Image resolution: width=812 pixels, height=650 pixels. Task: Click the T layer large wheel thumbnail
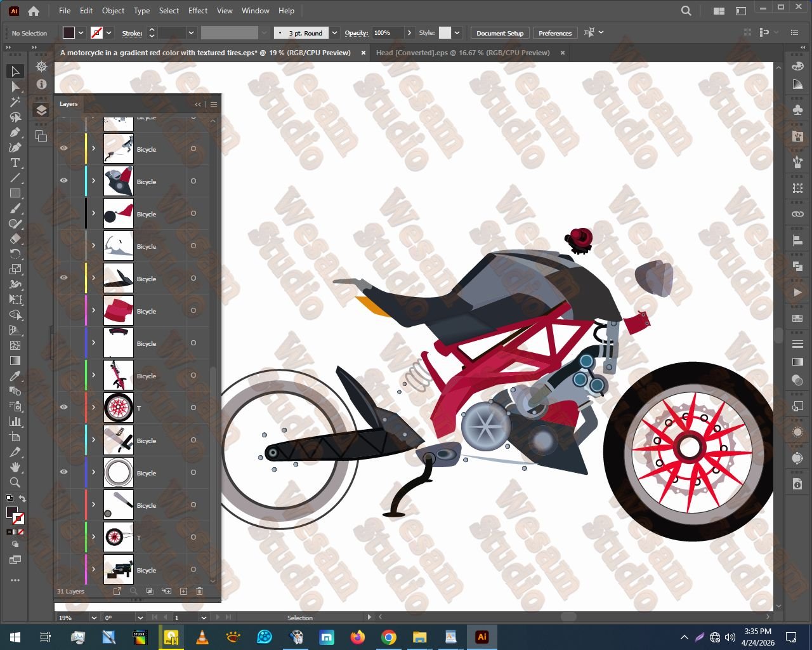coord(119,408)
